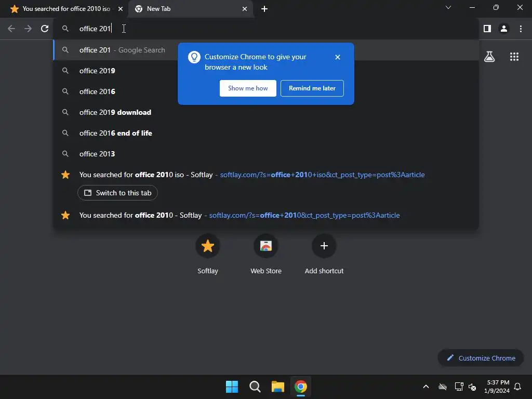Viewport: 532px width, 399px height.
Task: Expand the tab search chevron
Action: (x=448, y=7)
